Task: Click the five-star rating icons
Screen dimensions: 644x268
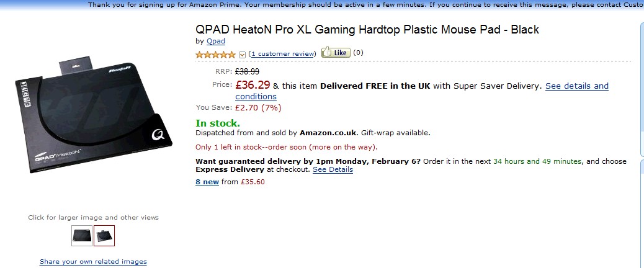Action: (216, 54)
